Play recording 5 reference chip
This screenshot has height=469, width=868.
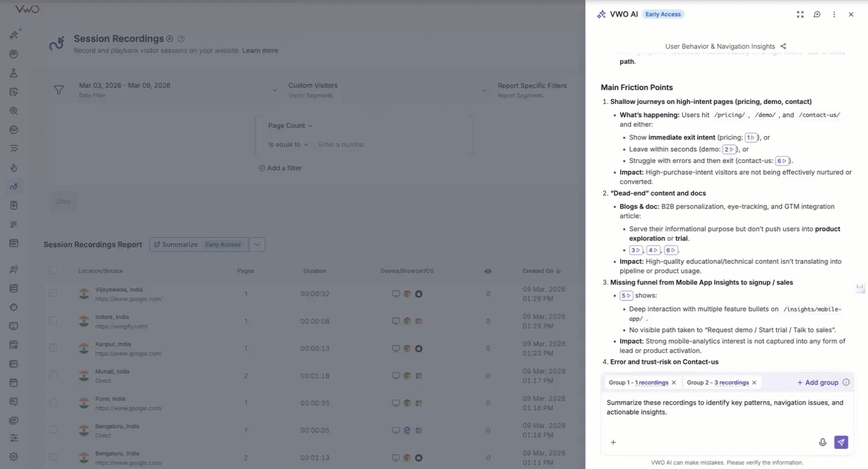point(626,295)
